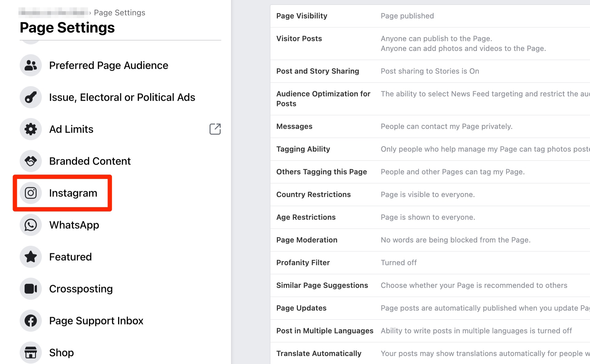The height and width of the screenshot is (364, 590).
Task: Click the Branded Content handshake icon
Action: (x=31, y=161)
